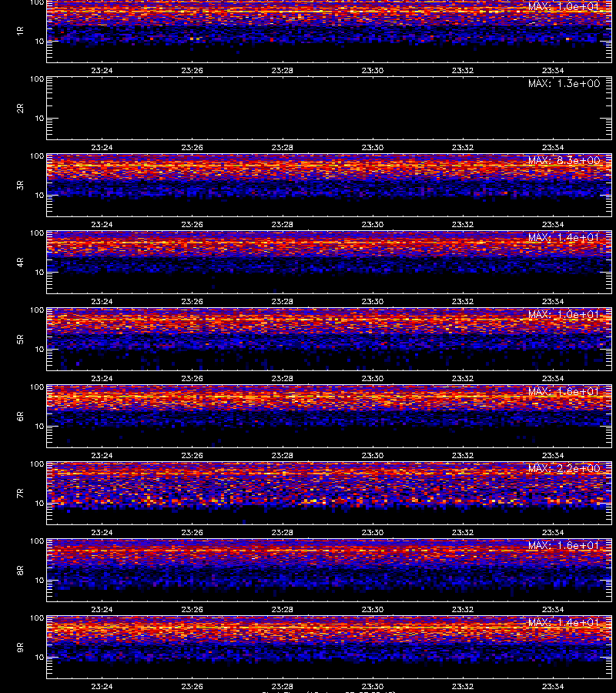Click the 23:32 tick label of panel 2R
This screenshot has height=693, width=616.
(463, 147)
